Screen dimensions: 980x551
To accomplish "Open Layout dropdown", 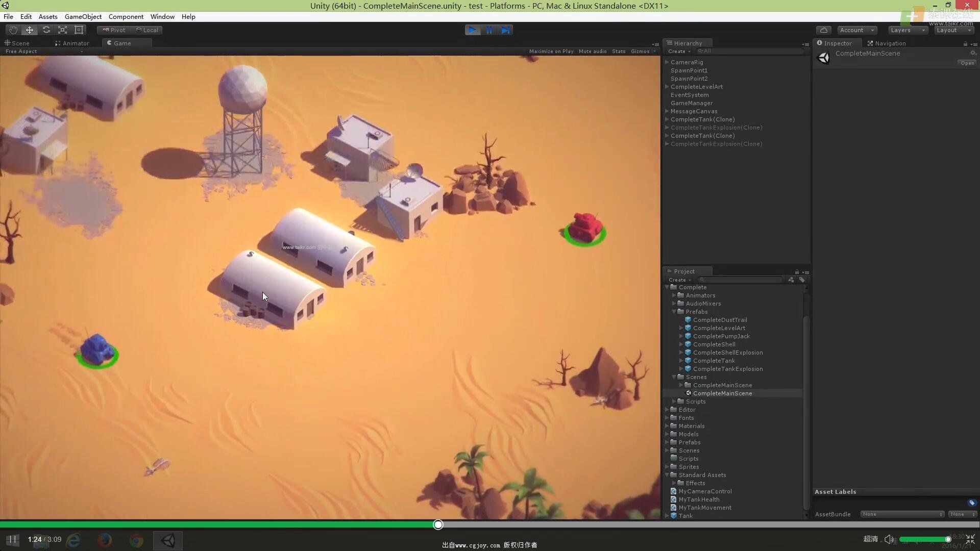I will coord(953,30).
